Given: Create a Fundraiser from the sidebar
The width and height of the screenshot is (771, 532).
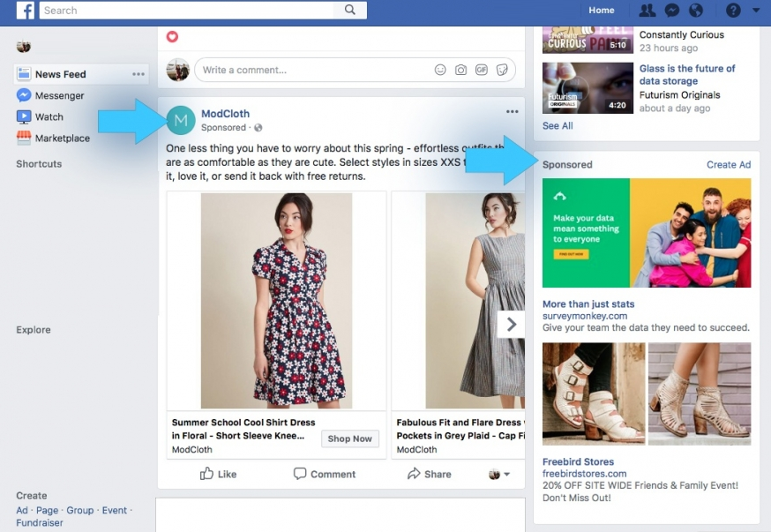Looking at the screenshot, I should click(40, 522).
